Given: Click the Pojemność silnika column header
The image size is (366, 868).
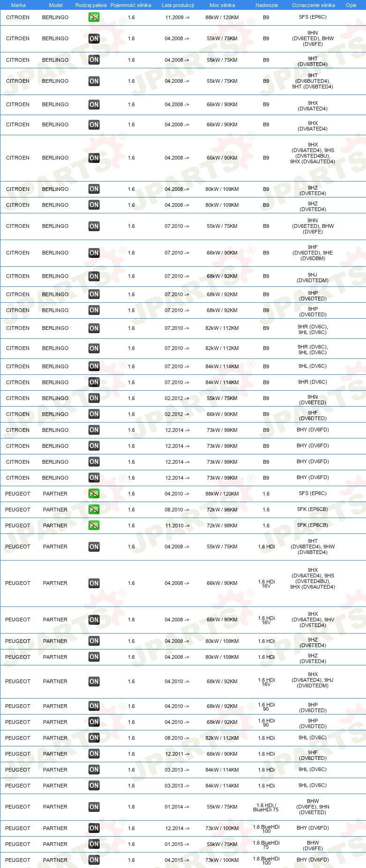Looking at the screenshot, I should (x=131, y=5).
